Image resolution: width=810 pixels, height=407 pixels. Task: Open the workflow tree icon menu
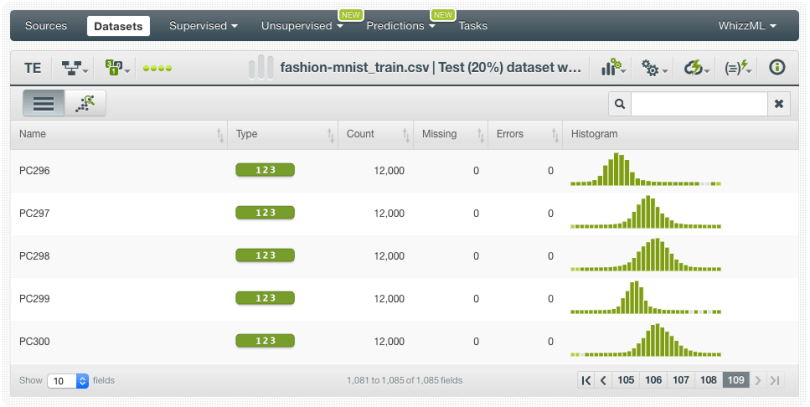click(x=74, y=68)
